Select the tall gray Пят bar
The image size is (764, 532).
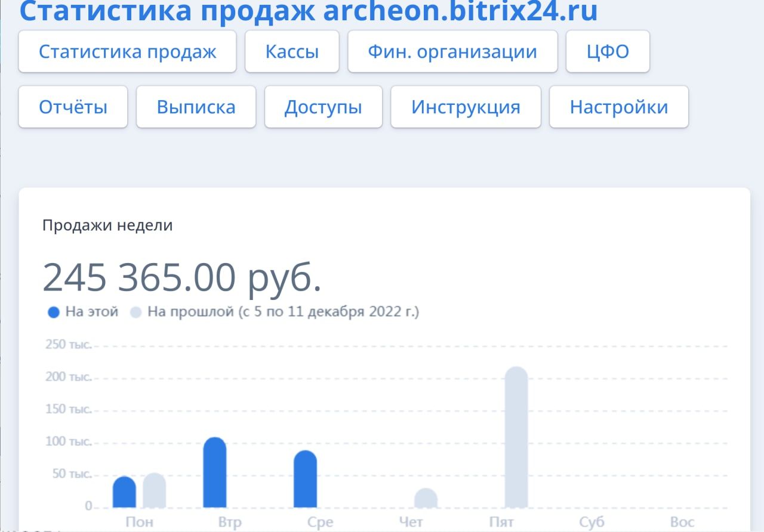516,437
